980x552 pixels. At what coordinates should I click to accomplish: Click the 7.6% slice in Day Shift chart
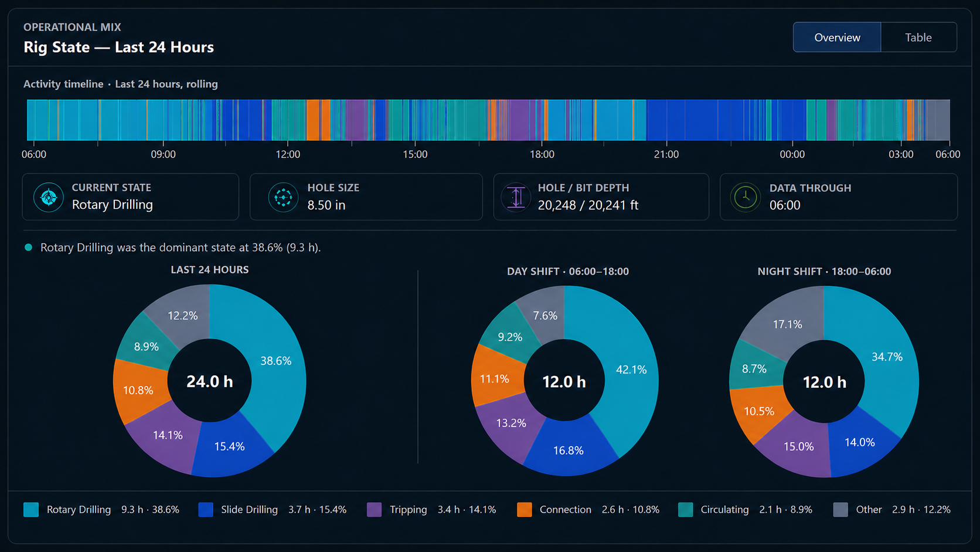coord(545,316)
